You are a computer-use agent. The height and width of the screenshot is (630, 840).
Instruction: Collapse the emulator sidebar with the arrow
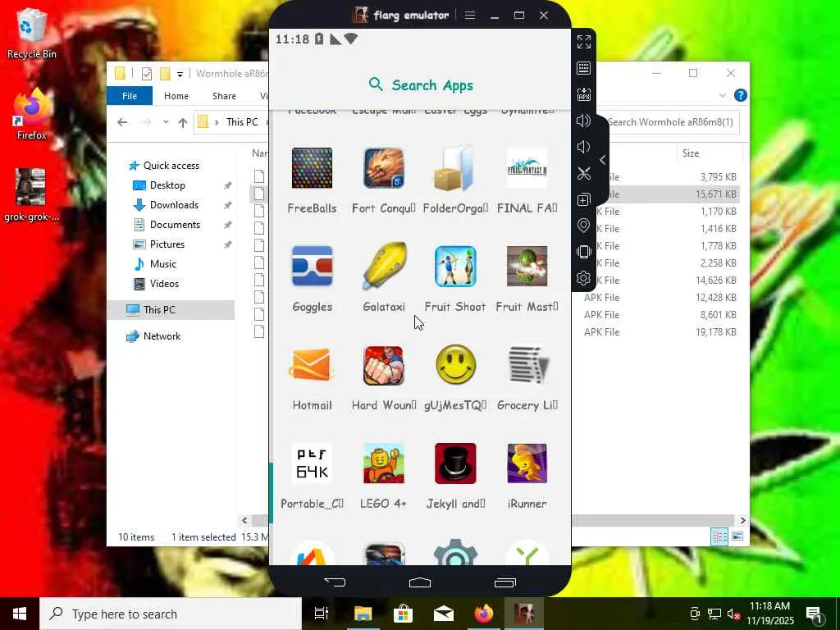[603, 160]
